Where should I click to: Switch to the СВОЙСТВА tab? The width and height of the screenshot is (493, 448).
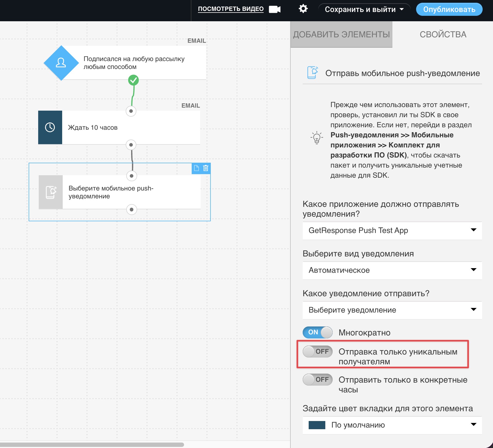pyautogui.click(x=443, y=34)
